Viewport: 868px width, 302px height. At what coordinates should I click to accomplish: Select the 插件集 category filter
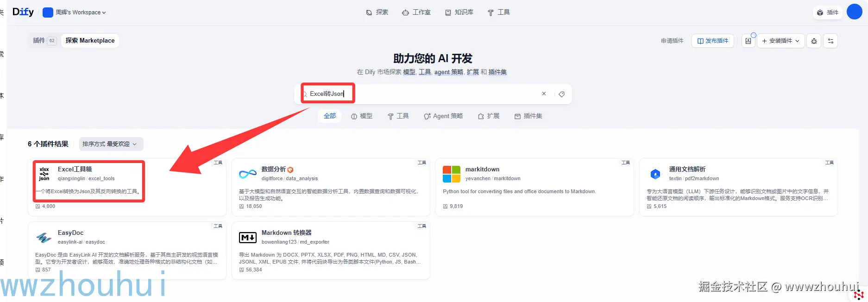pos(528,116)
